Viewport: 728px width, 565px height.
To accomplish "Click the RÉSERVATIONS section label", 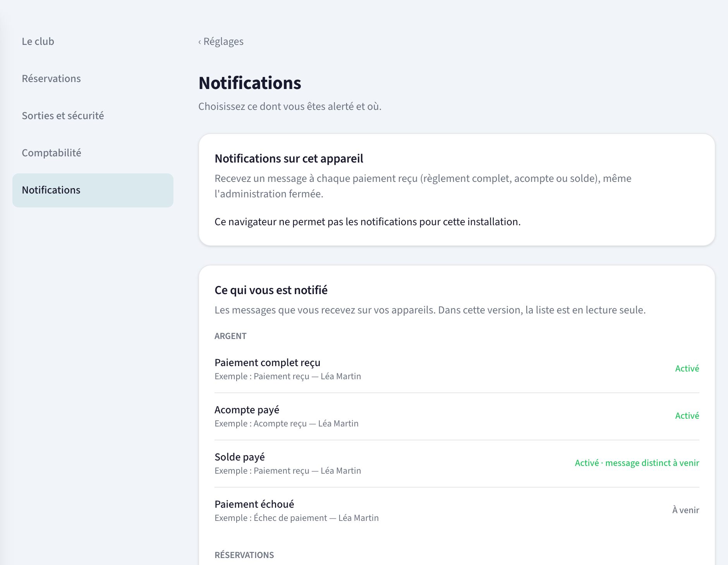I will 244,555.
